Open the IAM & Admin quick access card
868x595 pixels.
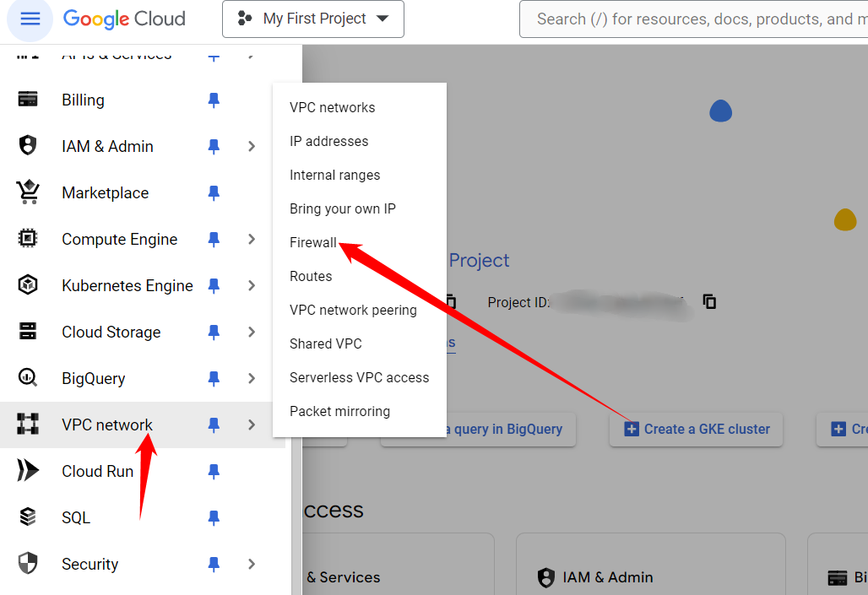point(650,565)
